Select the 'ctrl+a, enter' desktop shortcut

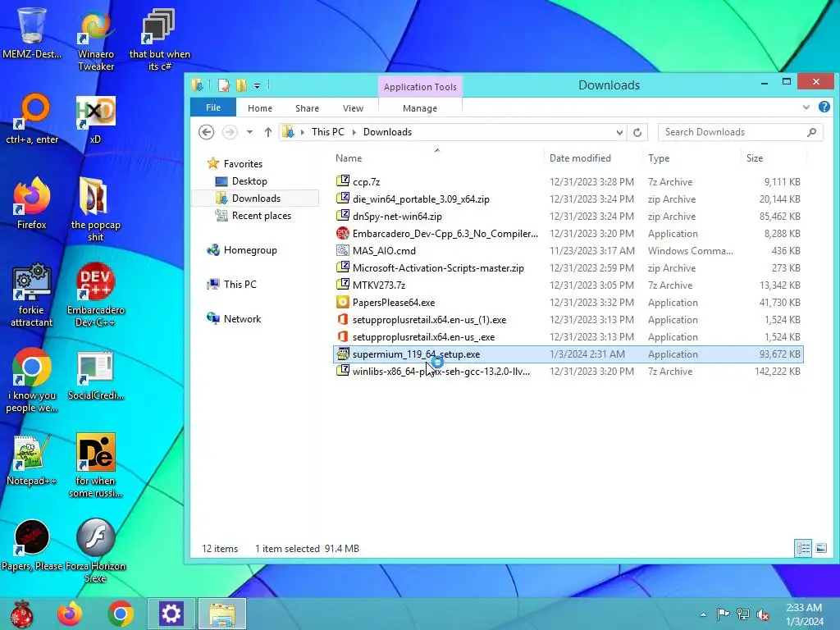[32, 118]
